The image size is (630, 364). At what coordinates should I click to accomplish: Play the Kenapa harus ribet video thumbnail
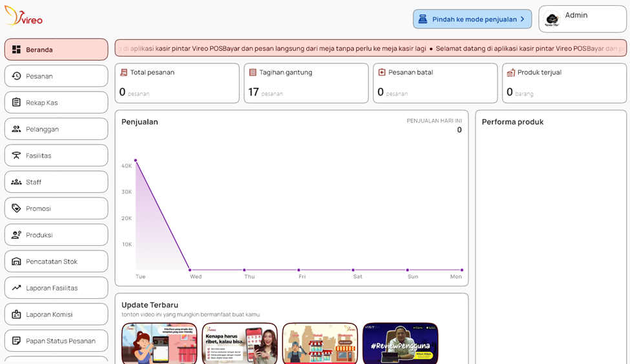(240, 343)
